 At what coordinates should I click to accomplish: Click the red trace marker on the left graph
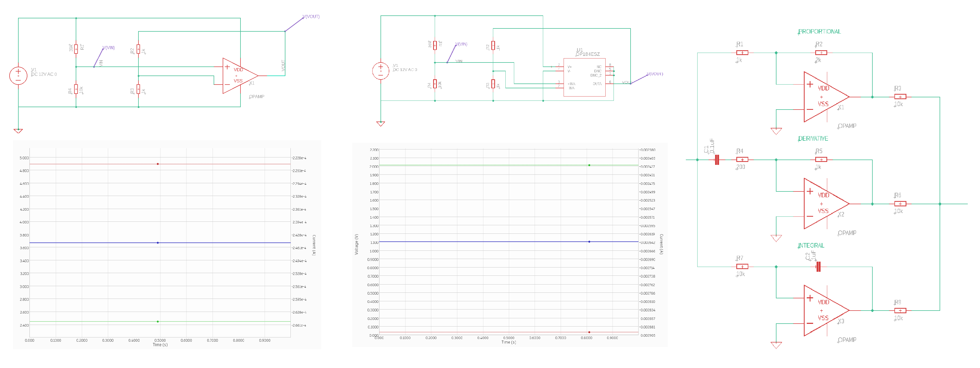click(158, 164)
